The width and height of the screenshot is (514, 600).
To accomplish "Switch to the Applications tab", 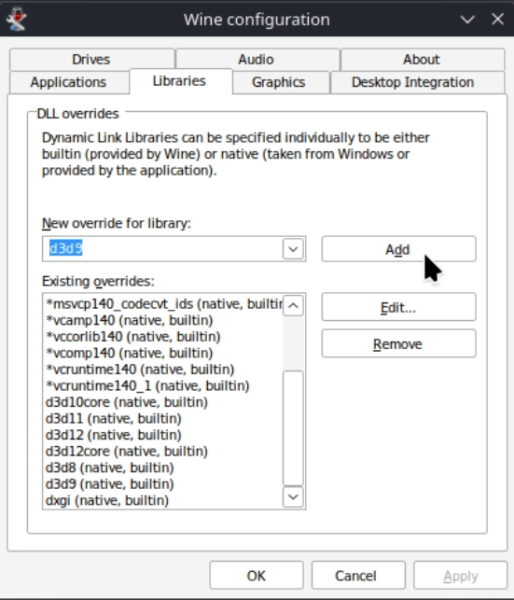I will pos(69,82).
